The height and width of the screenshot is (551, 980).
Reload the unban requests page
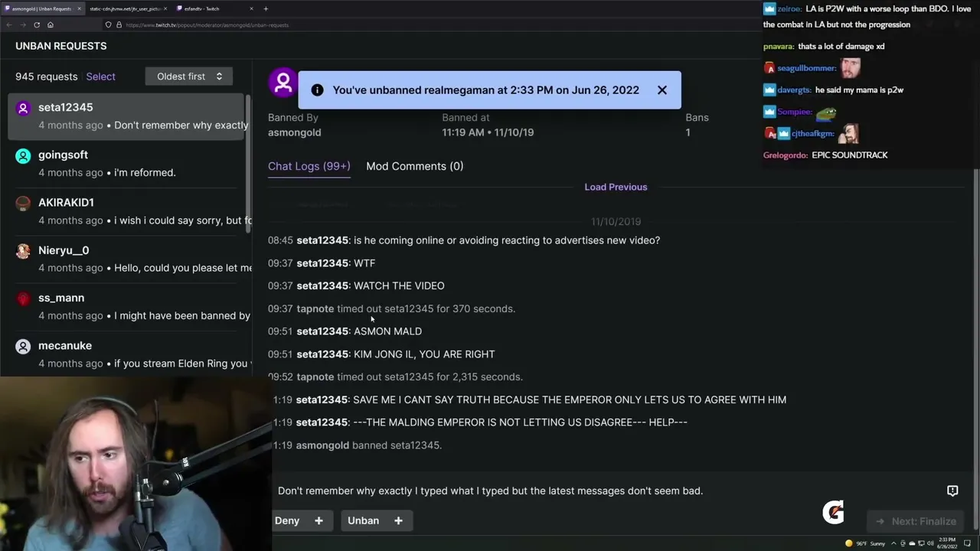click(x=36, y=24)
